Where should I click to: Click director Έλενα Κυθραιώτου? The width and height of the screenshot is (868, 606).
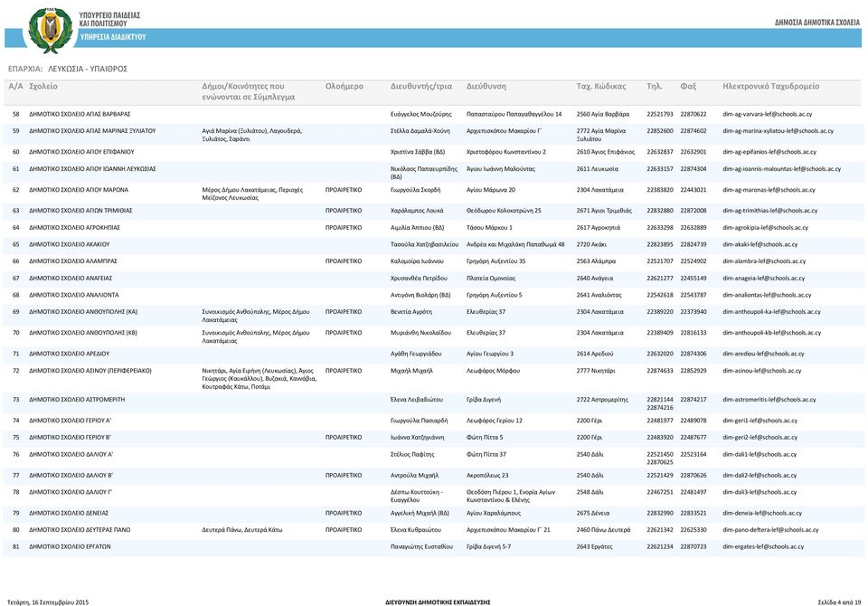[416, 529]
